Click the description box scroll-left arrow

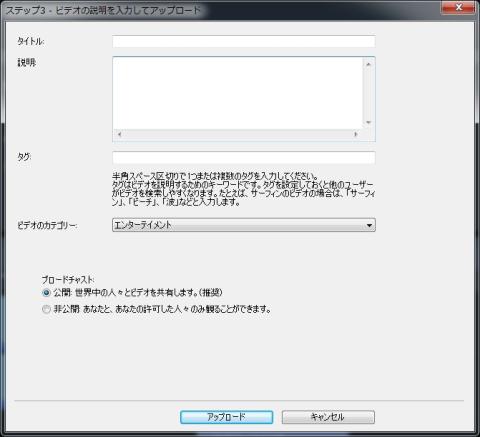119,134
